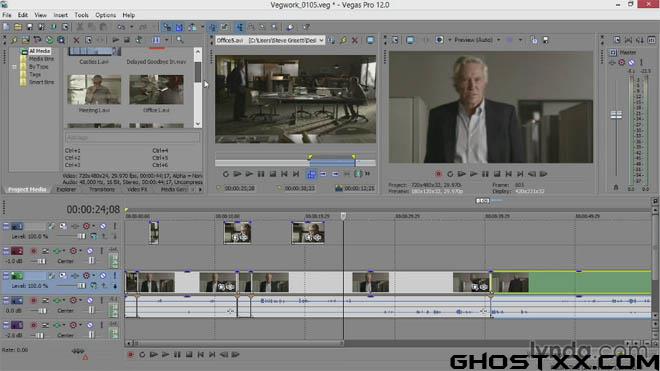Stop playback in the timeline transport bar
Screen dimensions: 660x371
pos(189,355)
